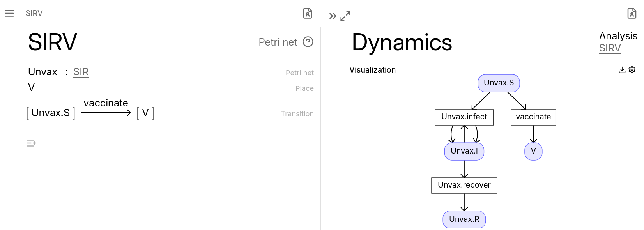This screenshot has height=230, width=644.
Task: Open the SIRV link under Analysis
Action: pos(610,48)
